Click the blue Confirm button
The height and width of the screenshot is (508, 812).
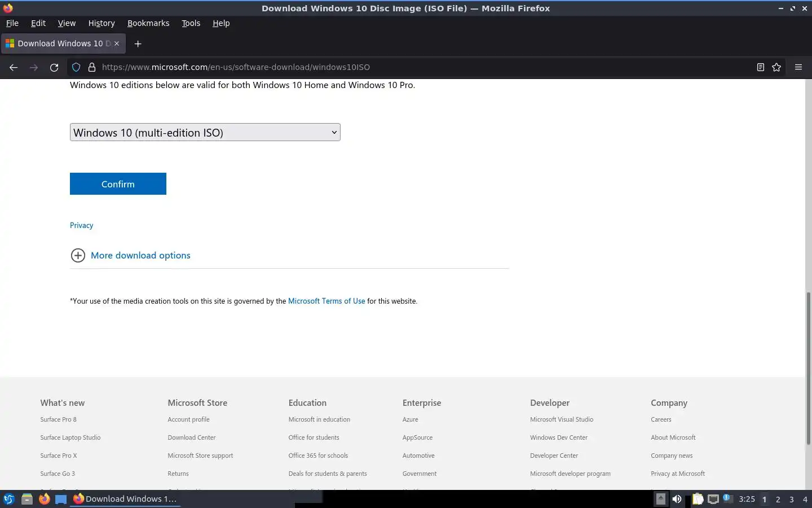118,184
